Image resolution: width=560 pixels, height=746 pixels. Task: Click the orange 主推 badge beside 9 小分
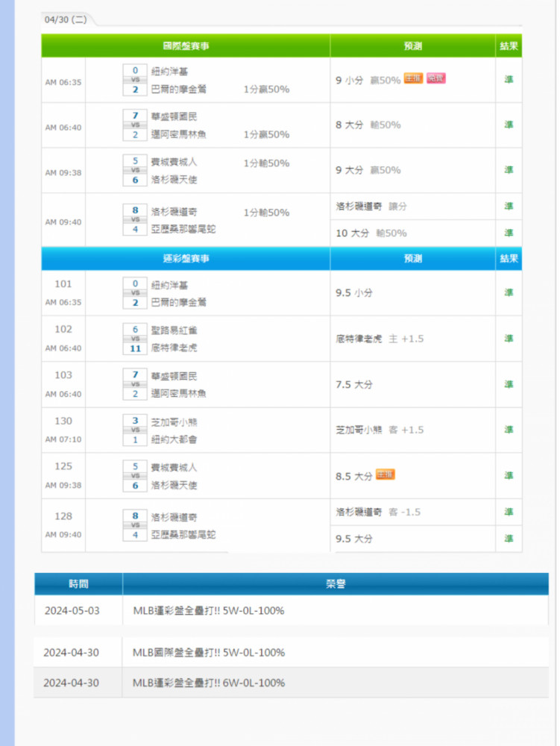(413, 78)
